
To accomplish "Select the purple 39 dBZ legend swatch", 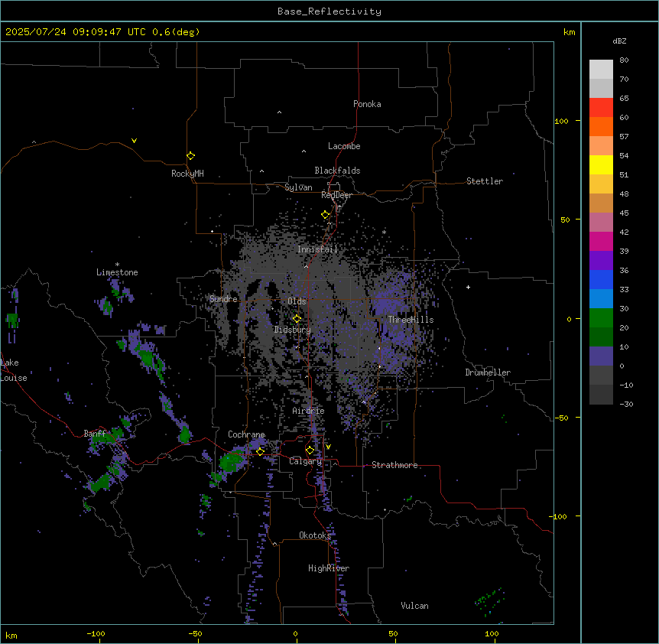I will [601, 261].
